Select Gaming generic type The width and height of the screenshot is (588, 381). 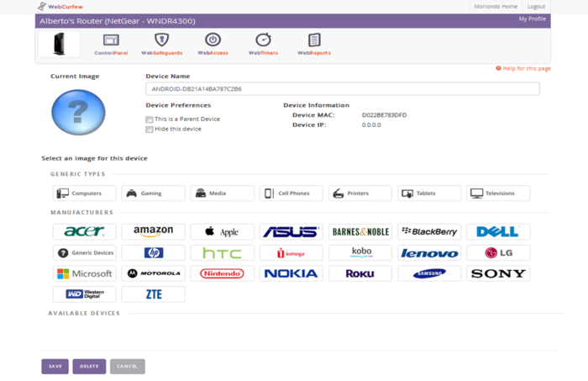(153, 193)
